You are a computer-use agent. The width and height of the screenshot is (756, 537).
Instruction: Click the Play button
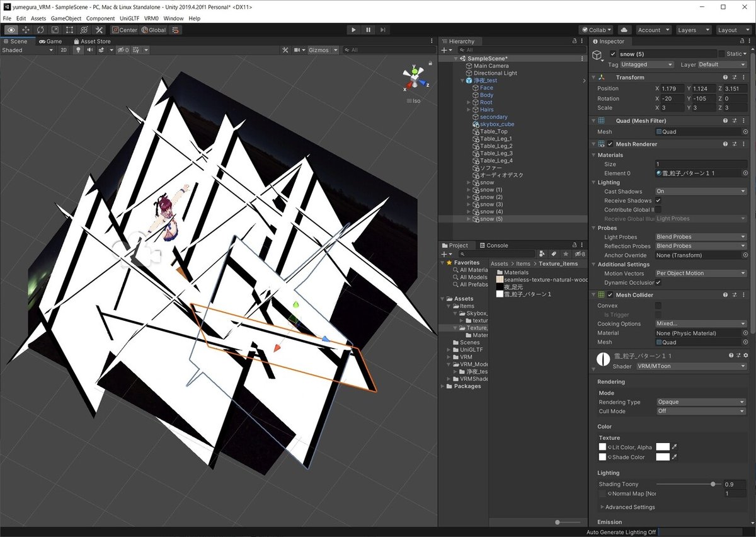point(353,30)
